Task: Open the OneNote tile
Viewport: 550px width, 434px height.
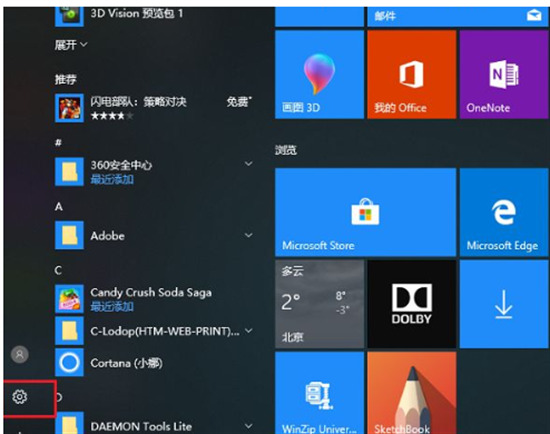Action: coord(504,74)
